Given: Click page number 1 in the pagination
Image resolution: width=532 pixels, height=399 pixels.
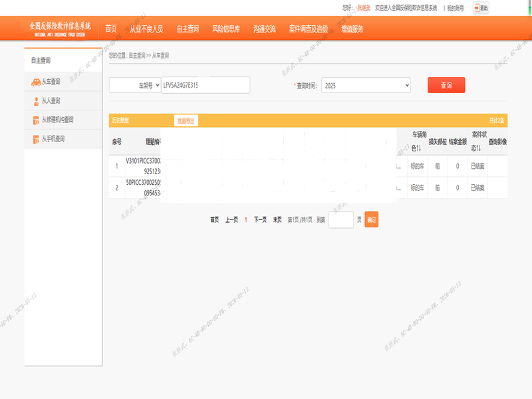Looking at the screenshot, I should click(245, 220).
